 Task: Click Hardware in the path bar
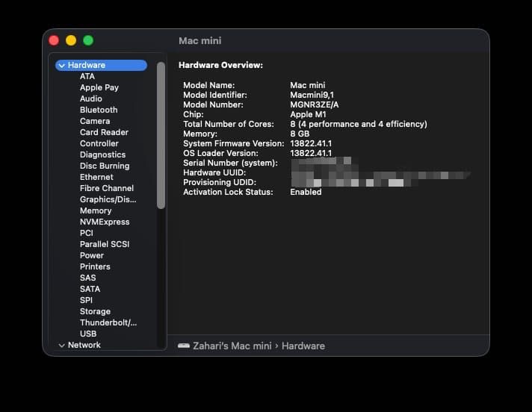pyautogui.click(x=303, y=346)
